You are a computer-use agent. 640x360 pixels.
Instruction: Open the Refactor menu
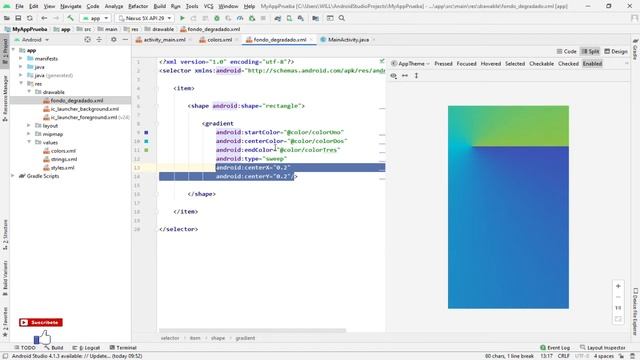click(138, 6)
